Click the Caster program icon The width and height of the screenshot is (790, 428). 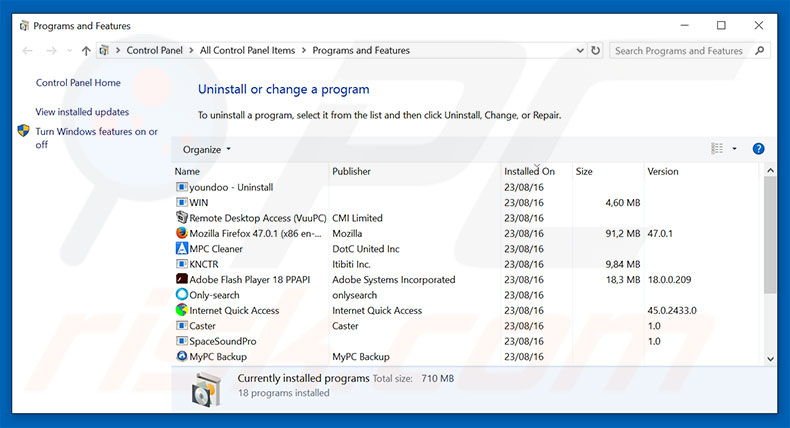(x=181, y=326)
